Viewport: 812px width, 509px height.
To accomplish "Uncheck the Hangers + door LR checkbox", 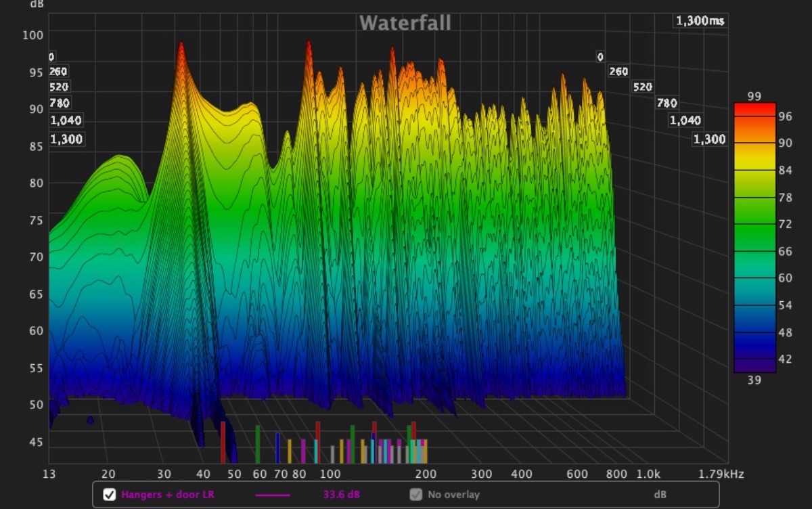I will click(x=109, y=495).
